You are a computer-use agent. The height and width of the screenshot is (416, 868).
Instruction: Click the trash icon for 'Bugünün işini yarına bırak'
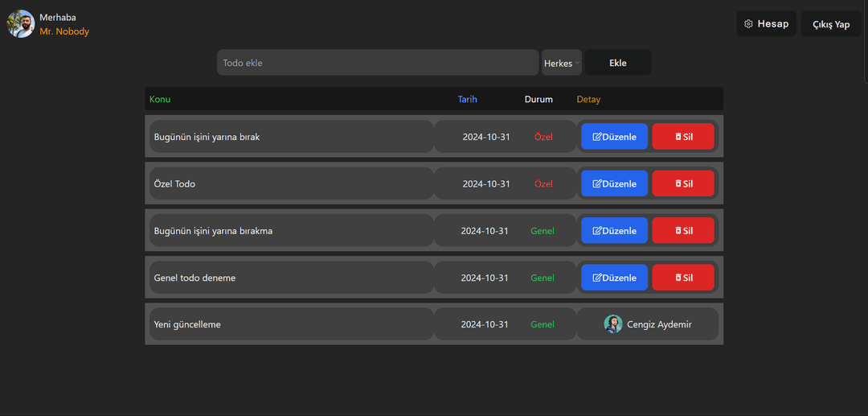(x=678, y=137)
